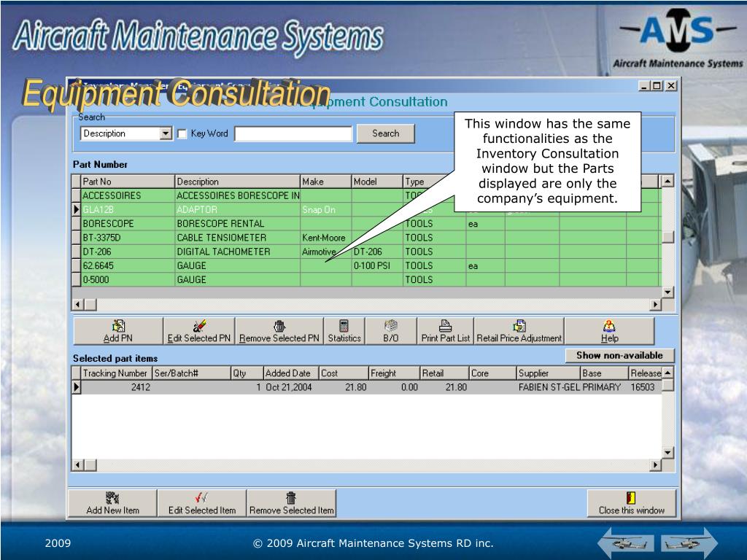Image resolution: width=747 pixels, height=560 pixels.
Task: Click the Added Date column header
Action: point(291,373)
